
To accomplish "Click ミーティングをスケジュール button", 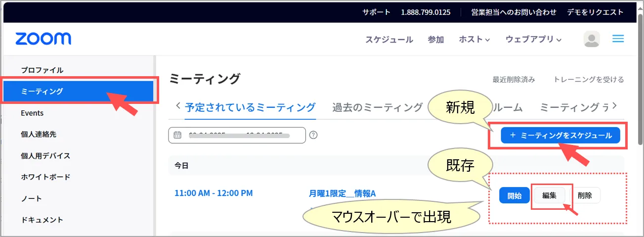I will pos(560,135).
